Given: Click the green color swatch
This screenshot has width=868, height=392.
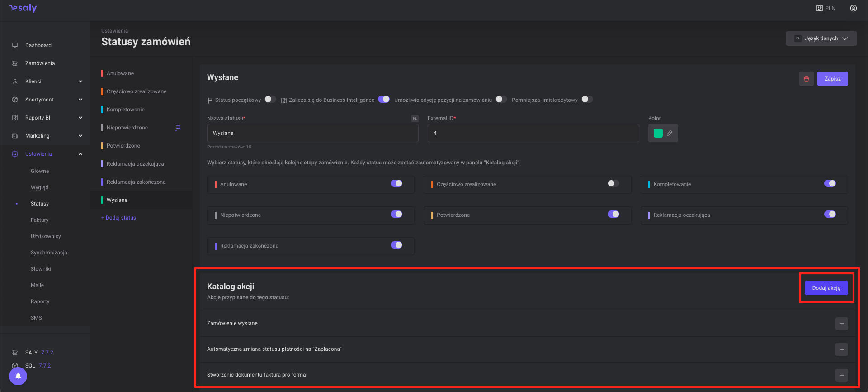Looking at the screenshot, I should click(658, 133).
